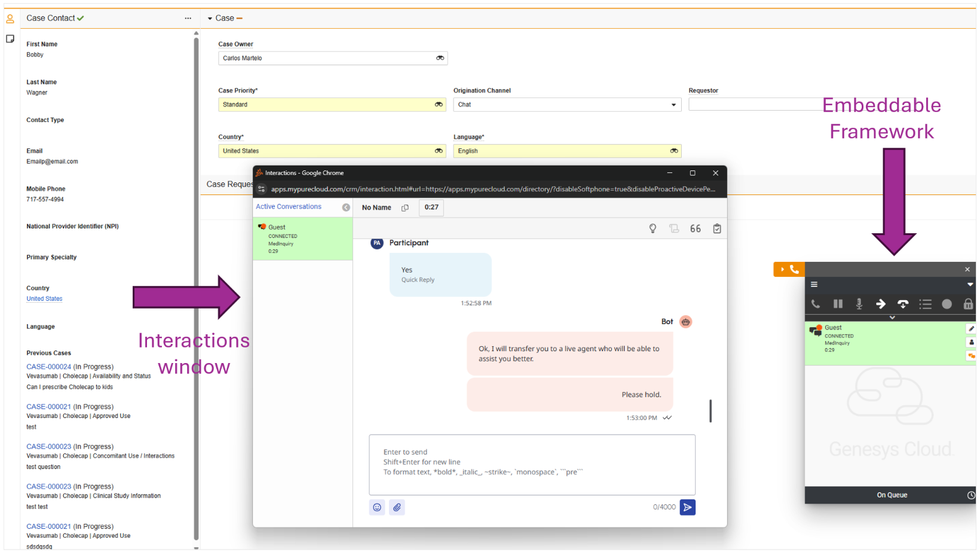Image resolution: width=980 pixels, height=555 pixels.
Task: Open the lightbulb tips icon in Interactions
Action: pyautogui.click(x=653, y=228)
